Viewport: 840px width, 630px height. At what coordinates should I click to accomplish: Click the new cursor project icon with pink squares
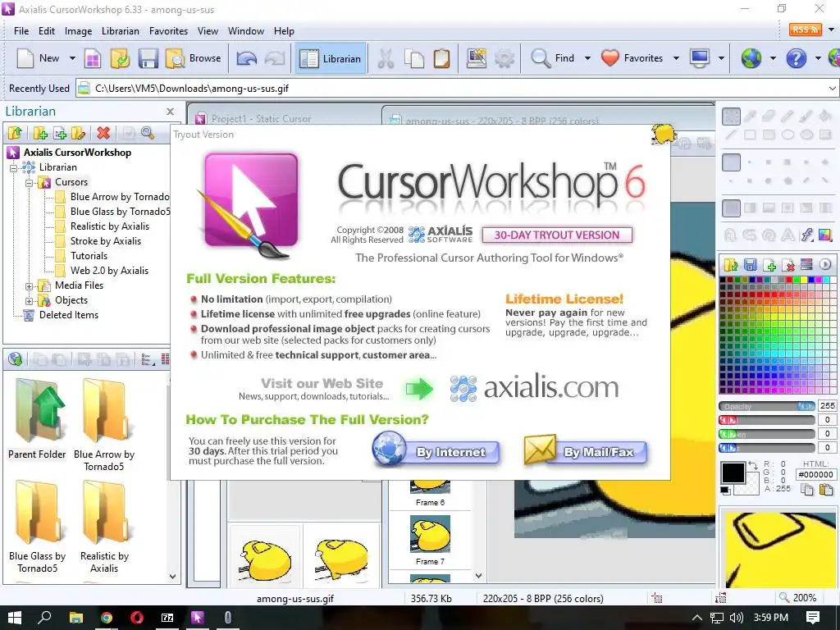click(93, 58)
